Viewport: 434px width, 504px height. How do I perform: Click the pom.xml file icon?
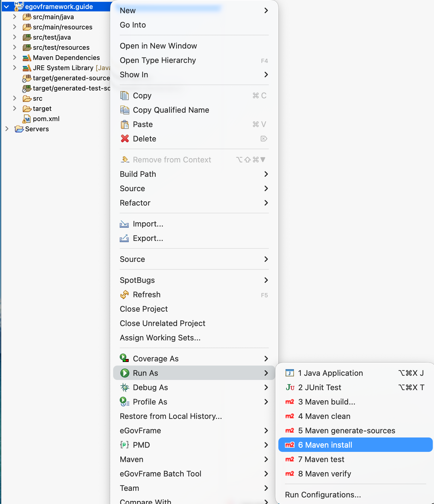click(x=27, y=119)
